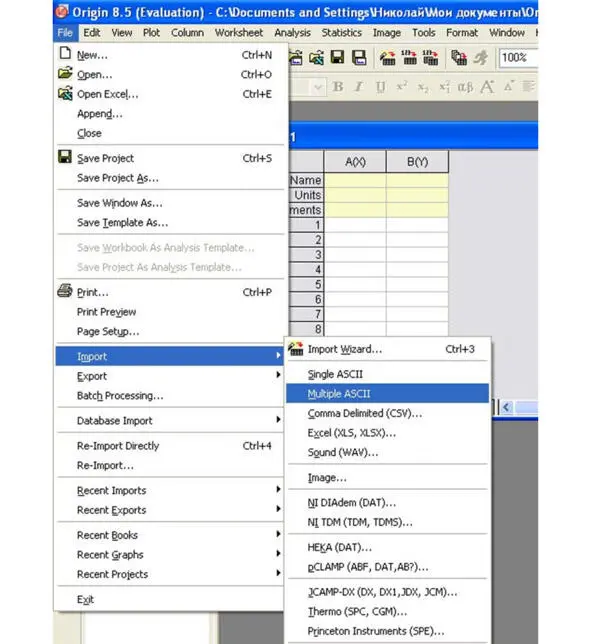
Task: Expand the Recent Projects submenu
Action: coord(170,574)
